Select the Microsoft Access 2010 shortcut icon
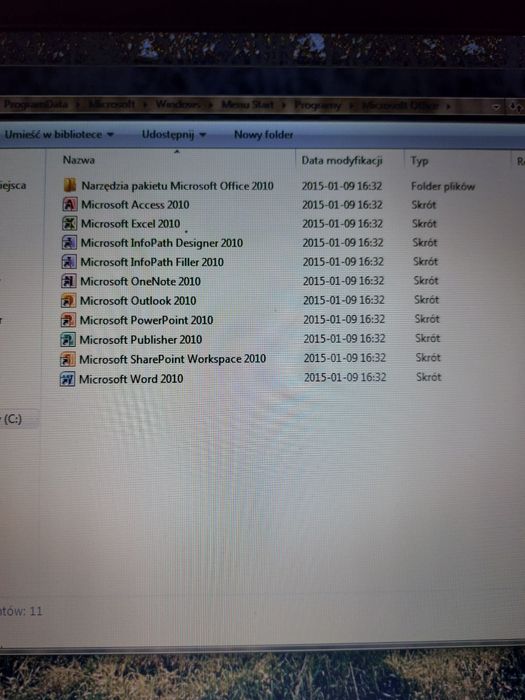The width and height of the screenshot is (525, 700). (x=69, y=204)
